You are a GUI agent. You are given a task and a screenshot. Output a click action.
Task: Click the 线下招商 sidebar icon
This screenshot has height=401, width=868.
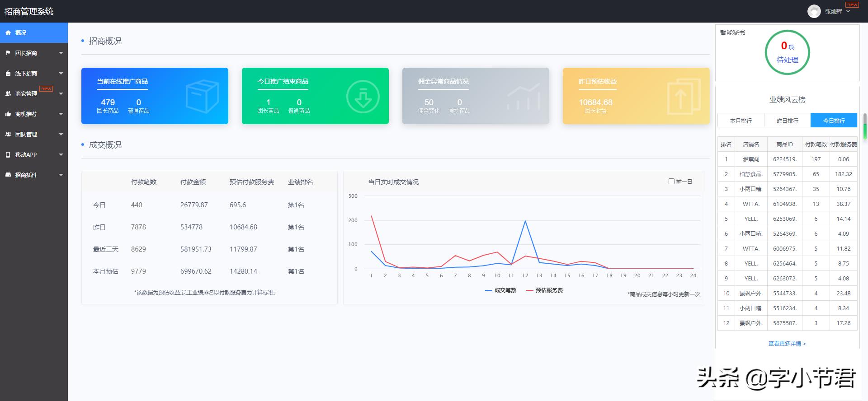(8, 73)
